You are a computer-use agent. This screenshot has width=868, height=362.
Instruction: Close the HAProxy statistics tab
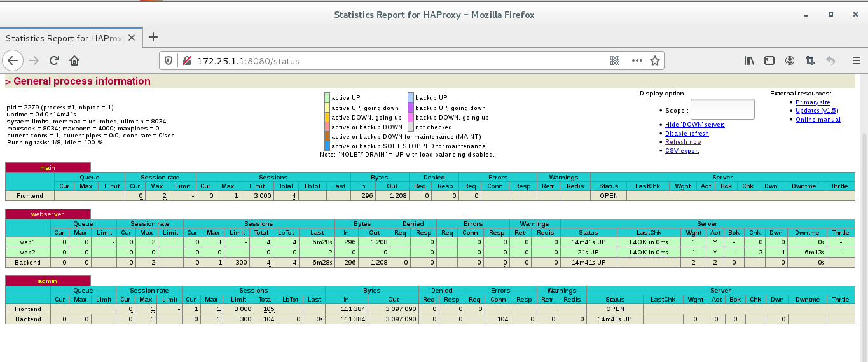[132, 38]
